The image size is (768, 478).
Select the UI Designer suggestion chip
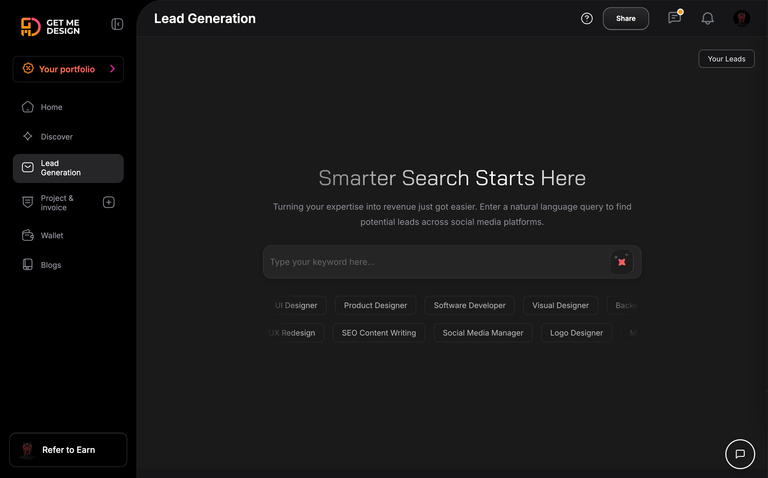point(296,305)
